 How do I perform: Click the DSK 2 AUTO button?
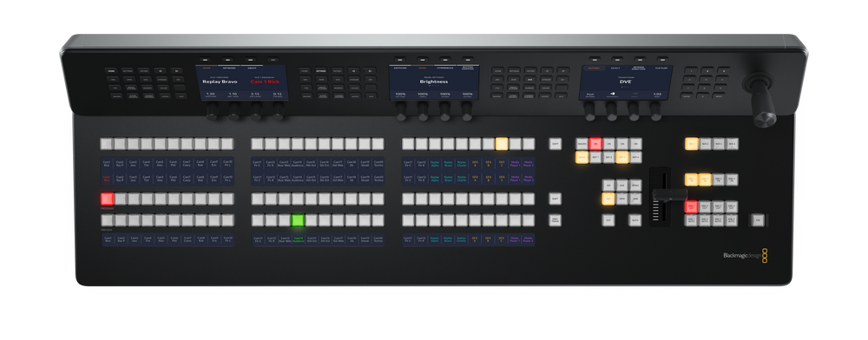pos(705,220)
